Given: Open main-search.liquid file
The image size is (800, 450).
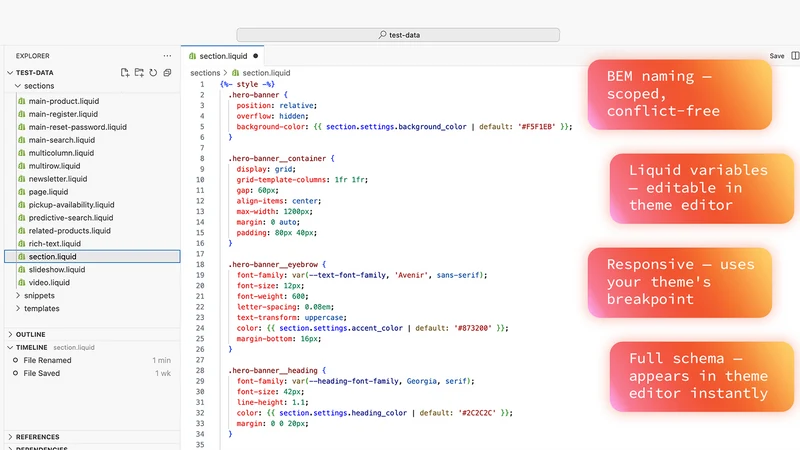Looking at the screenshot, I should [x=62, y=140].
